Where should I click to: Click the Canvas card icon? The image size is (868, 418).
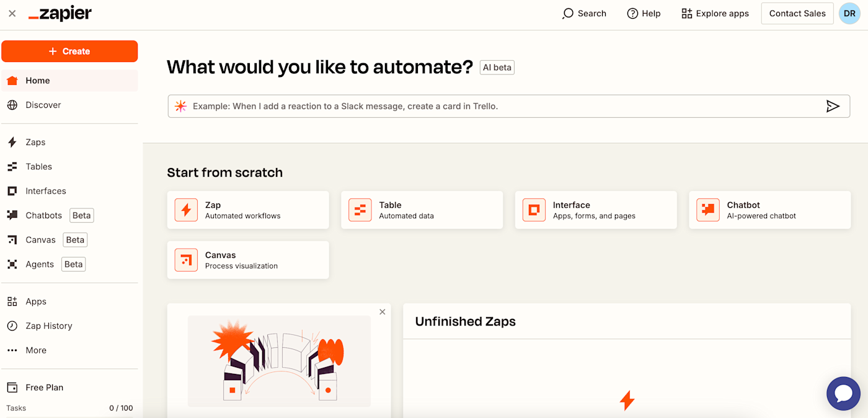186,260
